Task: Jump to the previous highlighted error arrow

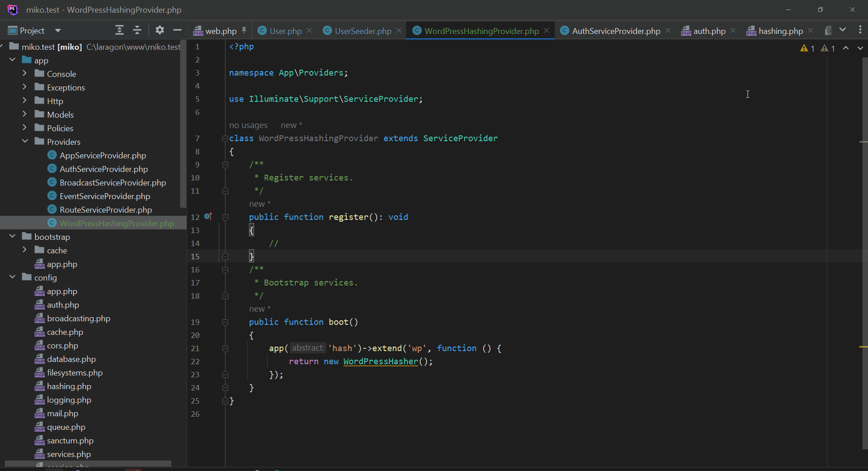Action: [845, 48]
